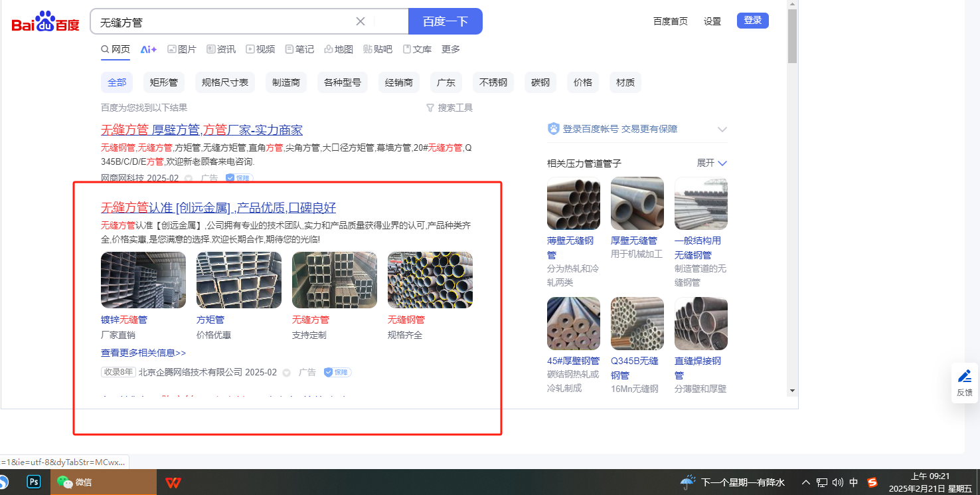
Task: Select the 规格尺寸表 filter chip
Action: (x=225, y=82)
